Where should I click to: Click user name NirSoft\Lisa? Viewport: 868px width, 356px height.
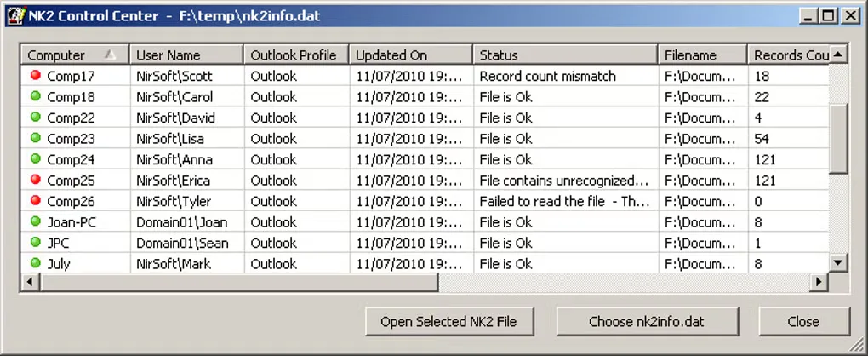[170, 139]
